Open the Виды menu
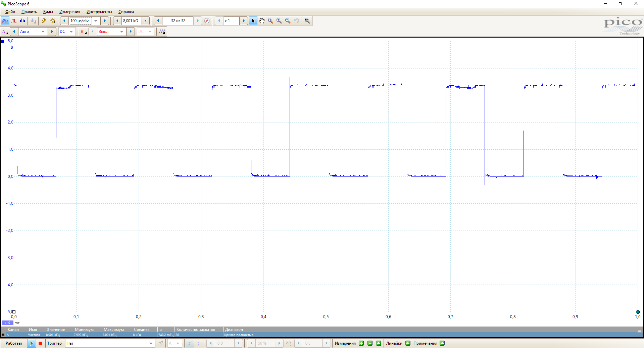Viewport: 644px width, 348px height. pyautogui.click(x=48, y=12)
